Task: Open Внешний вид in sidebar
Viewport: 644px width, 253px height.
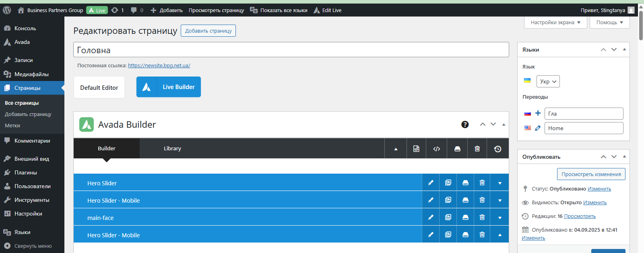Action: pos(32,159)
